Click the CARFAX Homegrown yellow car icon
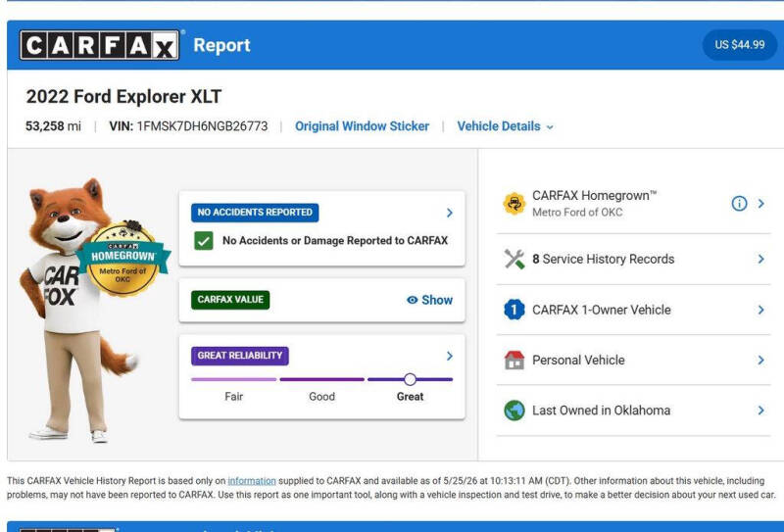The width and height of the screenshot is (784, 532). point(514,204)
